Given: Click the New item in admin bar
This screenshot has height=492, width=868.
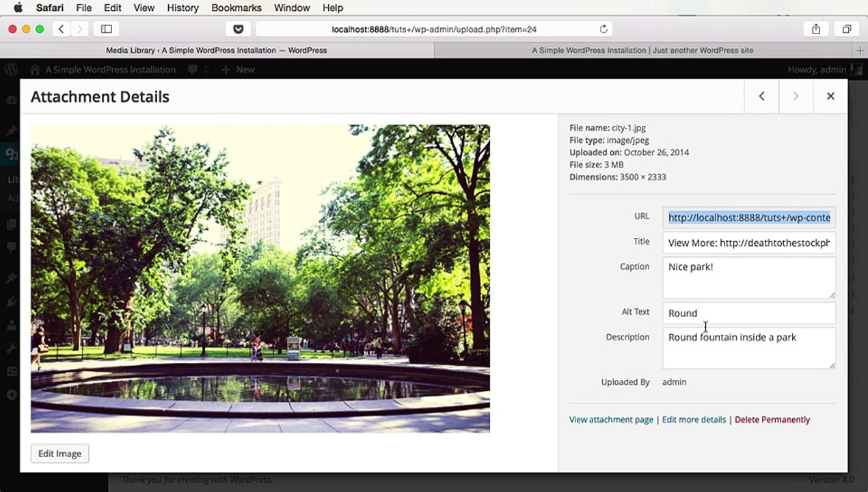Looking at the screenshot, I should coord(238,69).
